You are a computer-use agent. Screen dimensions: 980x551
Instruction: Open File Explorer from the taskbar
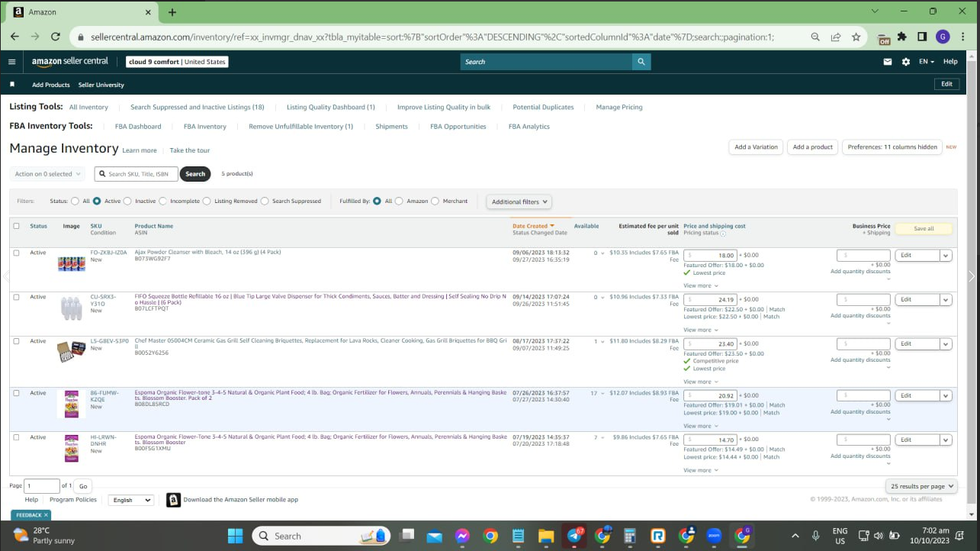point(545,536)
